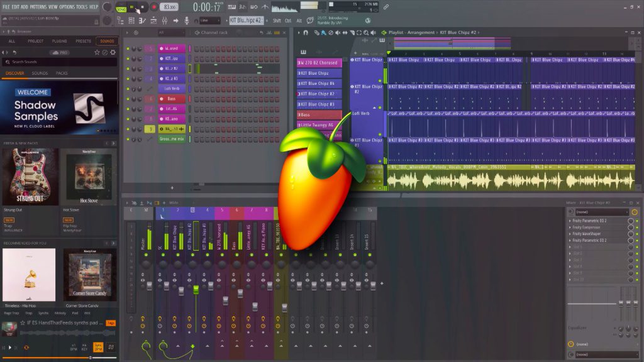
Task: Toggle Sync BPM button in preview
Action: click(x=98, y=347)
